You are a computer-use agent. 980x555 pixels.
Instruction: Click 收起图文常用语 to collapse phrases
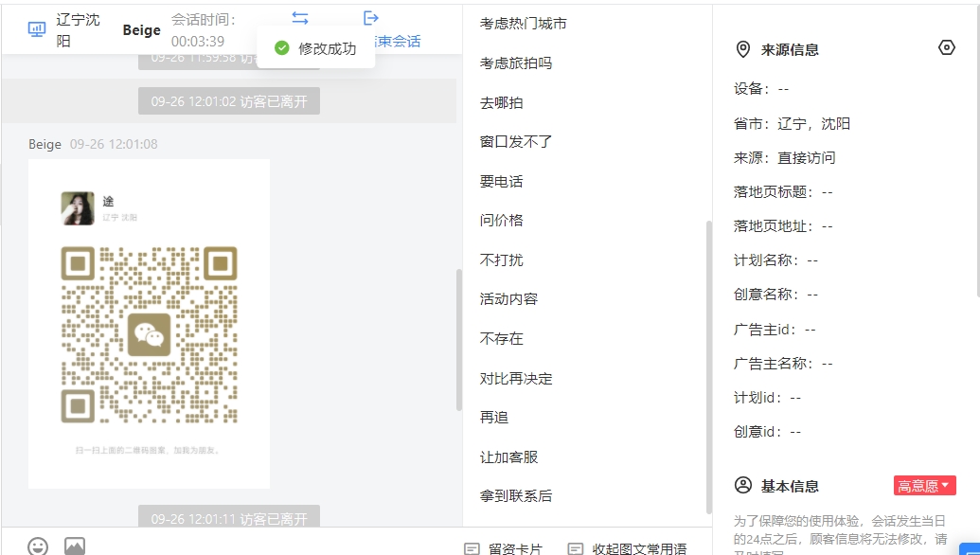(627, 548)
